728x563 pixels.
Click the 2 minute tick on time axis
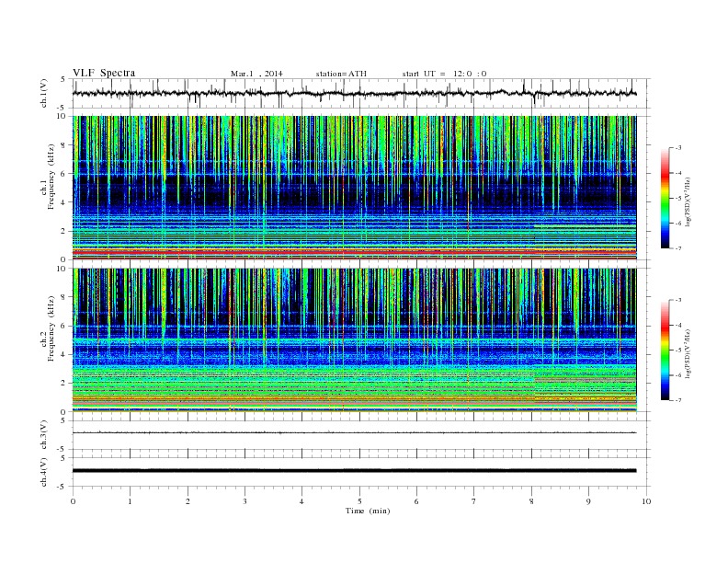tap(188, 501)
